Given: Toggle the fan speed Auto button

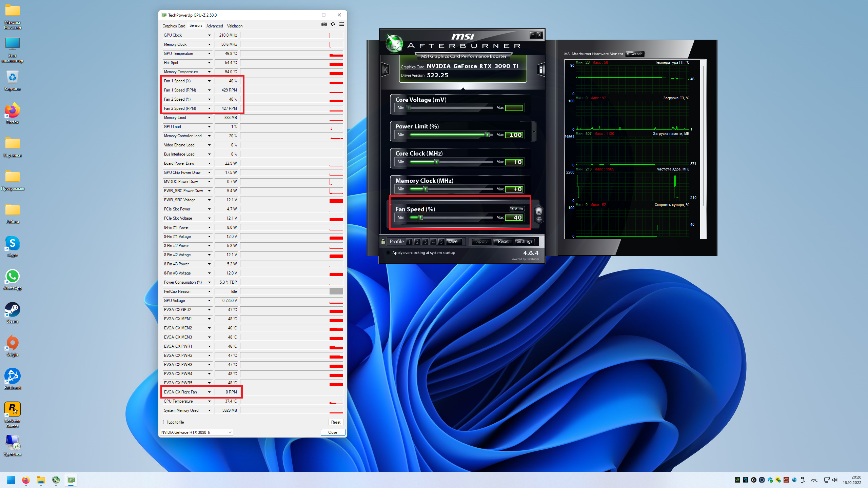Looking at the screenshot, I should click(517, 209).
